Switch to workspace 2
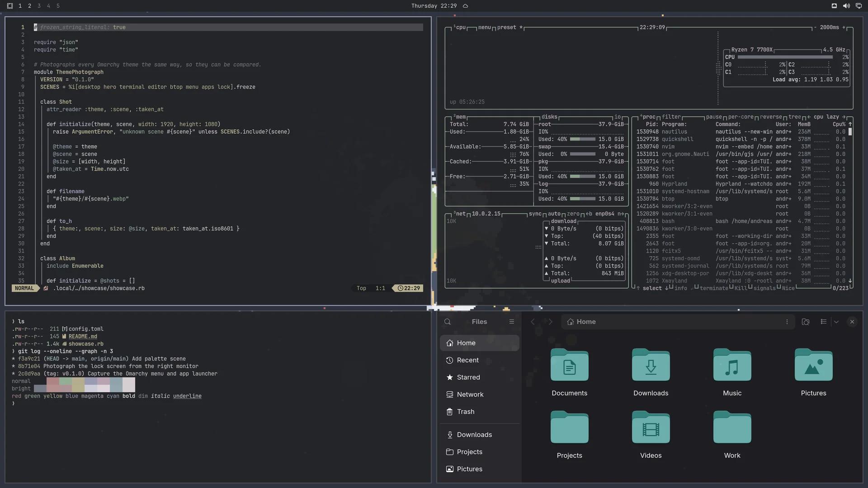Image resolution: width=868 pixels, height=488 pixels. (29, 6)
